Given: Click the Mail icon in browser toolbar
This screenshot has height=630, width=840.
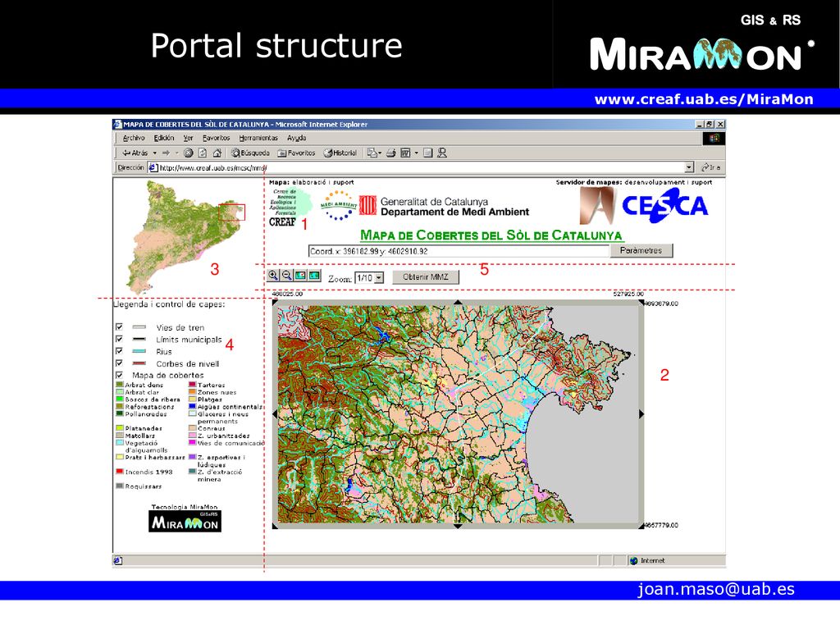Looking at the screenshot, I should pos(372,153).
